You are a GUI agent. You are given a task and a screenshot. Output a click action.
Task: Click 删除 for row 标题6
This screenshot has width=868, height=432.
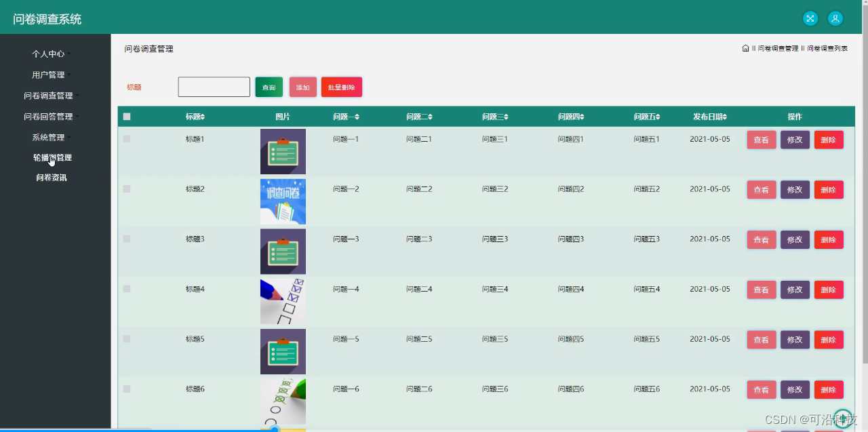[829, 390]
